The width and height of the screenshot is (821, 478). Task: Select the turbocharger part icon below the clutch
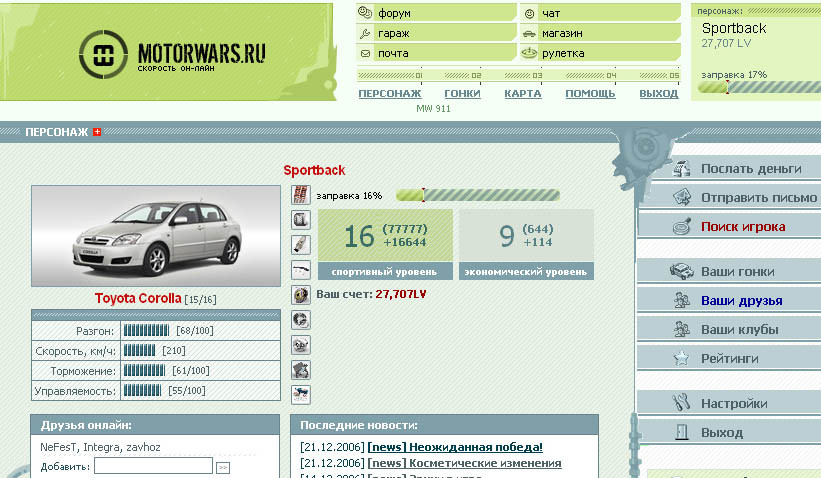301,319
